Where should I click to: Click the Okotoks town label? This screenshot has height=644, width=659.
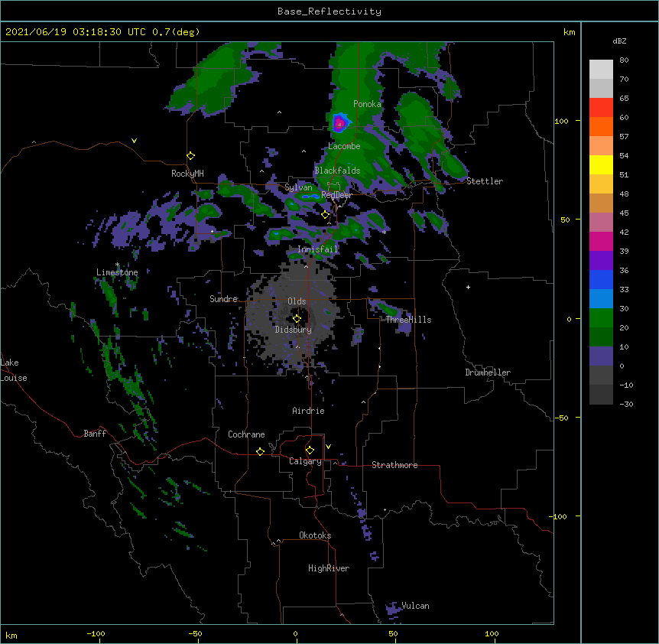click(315, 535)
